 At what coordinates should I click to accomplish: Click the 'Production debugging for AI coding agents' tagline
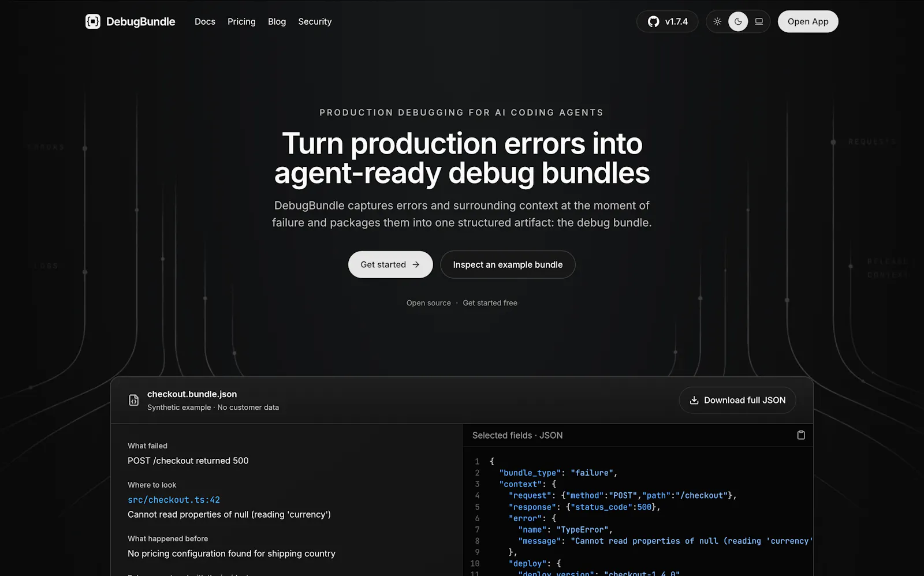coord(461,113)
